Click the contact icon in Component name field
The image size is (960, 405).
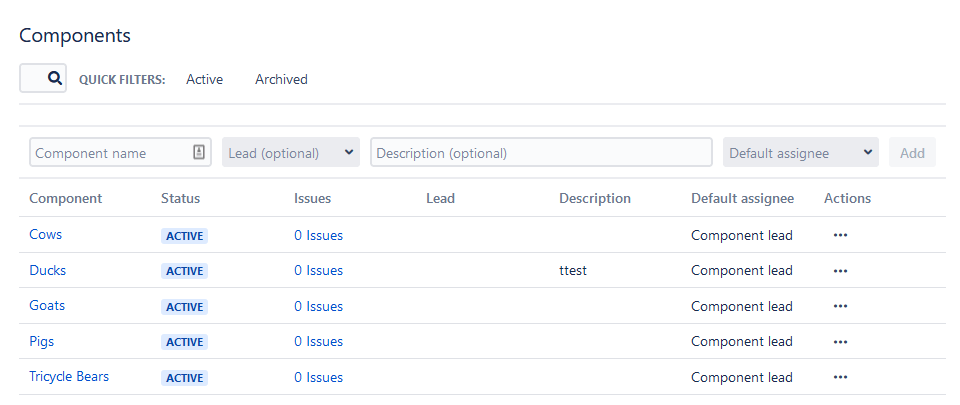[199, 153]
